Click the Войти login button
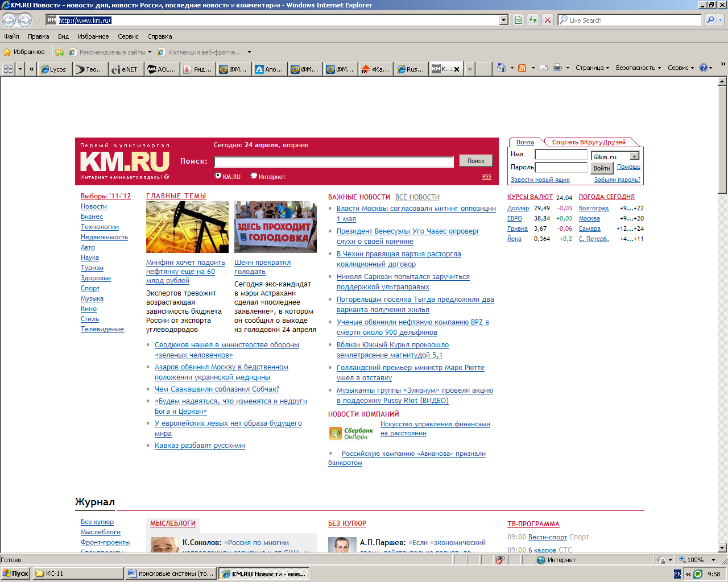The image size is (728, 582). pos(602,168)
